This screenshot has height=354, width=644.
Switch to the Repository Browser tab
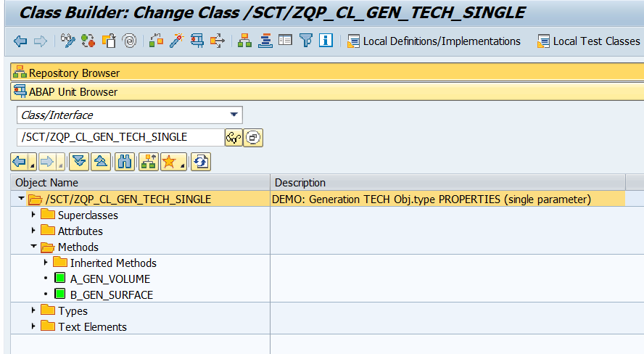[x=73, y=73]
